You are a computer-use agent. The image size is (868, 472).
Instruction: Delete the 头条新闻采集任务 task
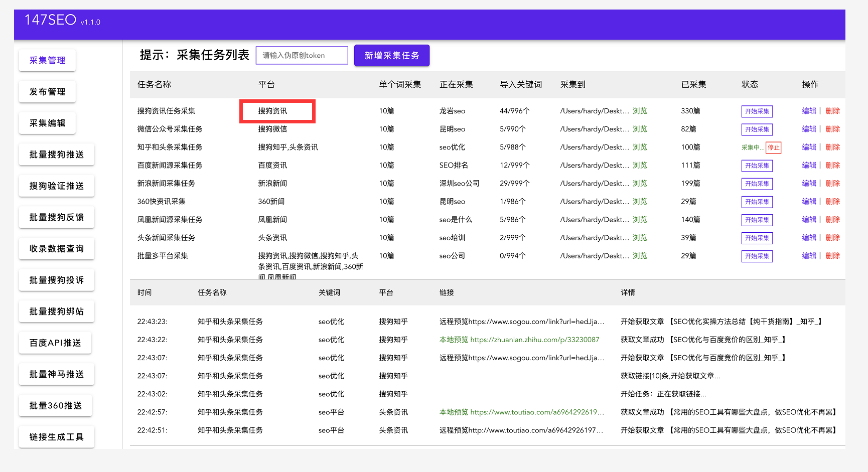coord(833,237)
